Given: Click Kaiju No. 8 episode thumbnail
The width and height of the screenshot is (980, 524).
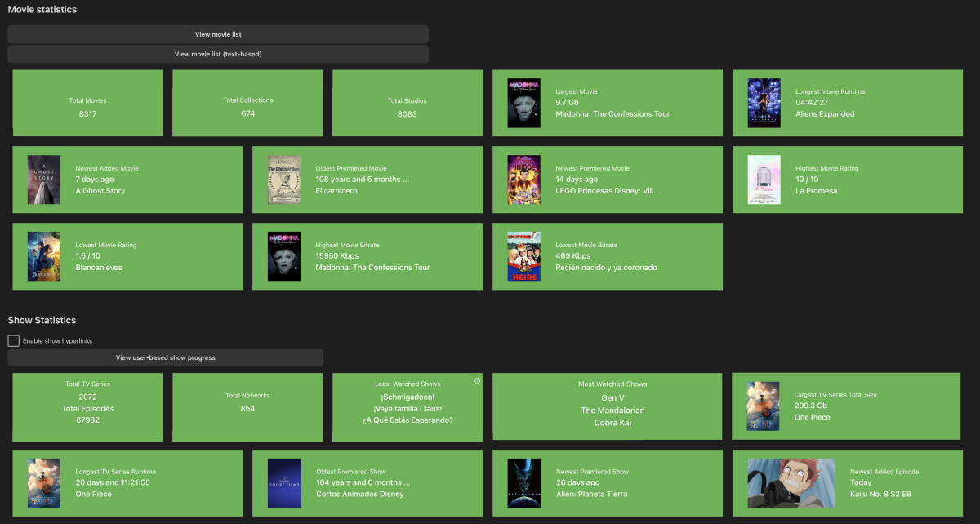Looking at the screenshot, I should [x=791, y=482].
